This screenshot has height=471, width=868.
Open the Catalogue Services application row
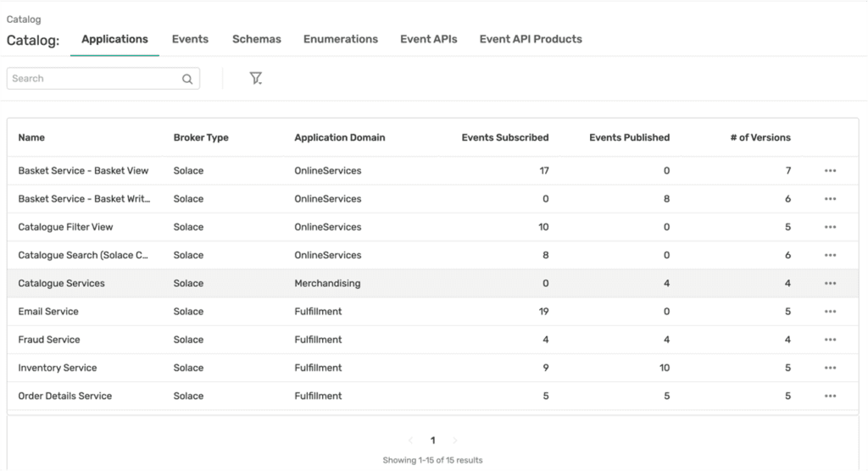(62, 283)
